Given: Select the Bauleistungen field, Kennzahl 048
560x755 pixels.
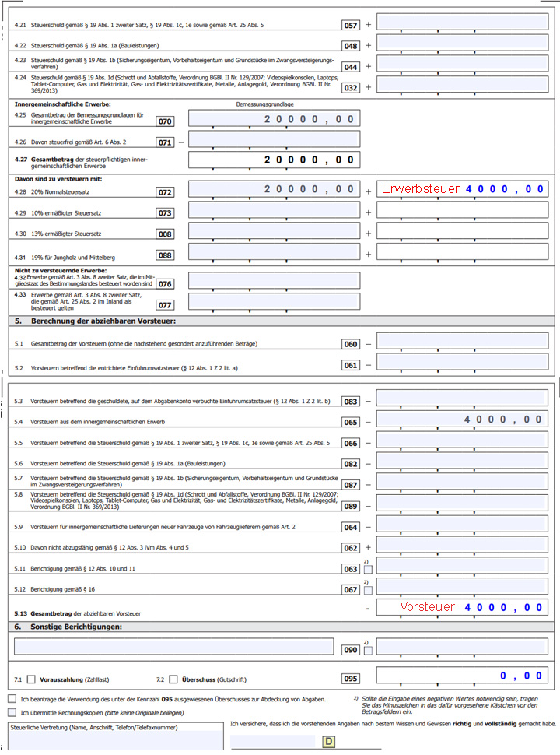Looking at the screenshot, I should [x=462, y=43].
